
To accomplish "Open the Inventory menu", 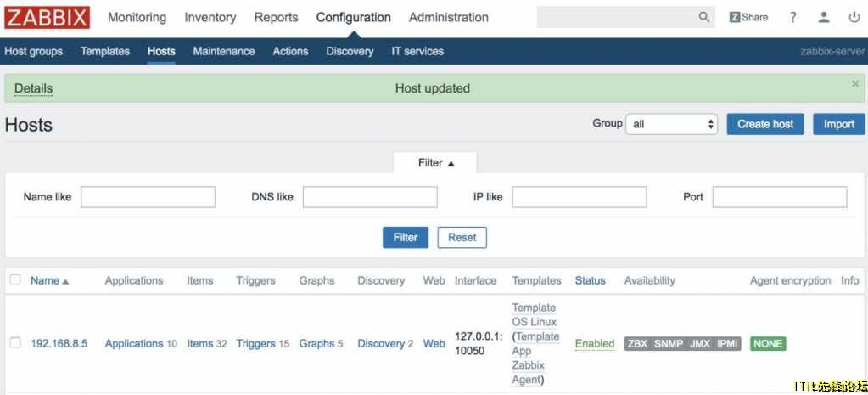I will point(210,17).
